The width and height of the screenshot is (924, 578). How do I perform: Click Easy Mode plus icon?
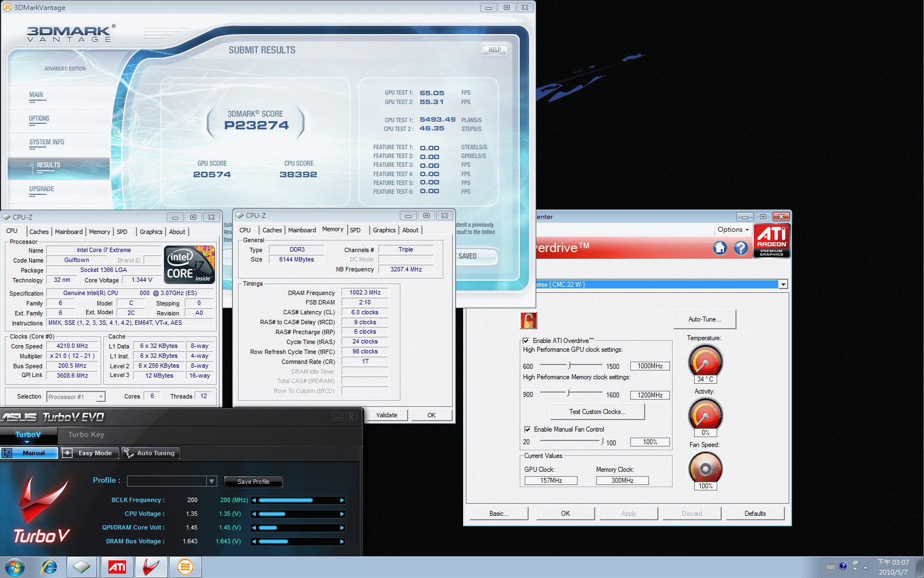pyautogui.click(x=68, y=453)
